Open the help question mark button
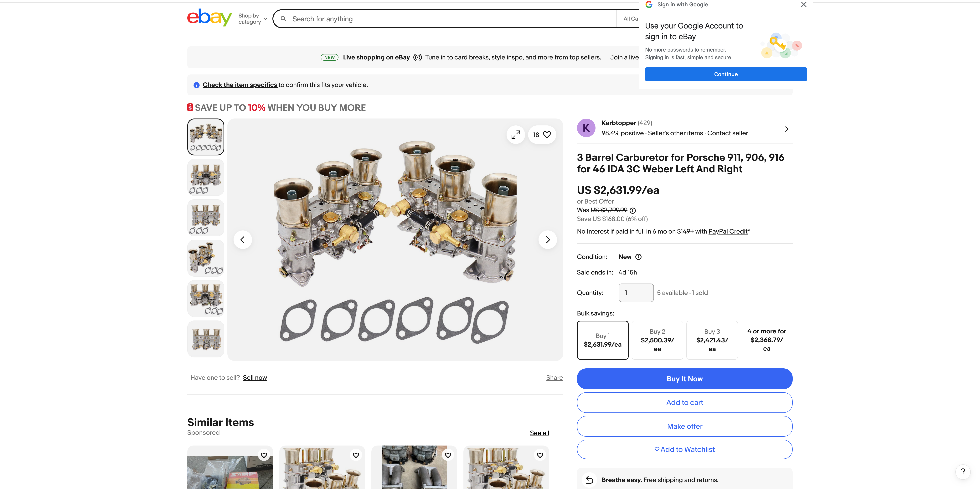The height and width of the screenshot is (489, 980). tap(962, 472)
